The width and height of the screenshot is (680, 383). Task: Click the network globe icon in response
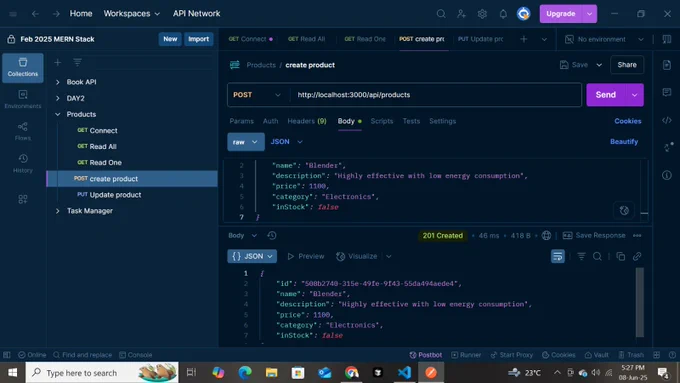coord(546,236)
